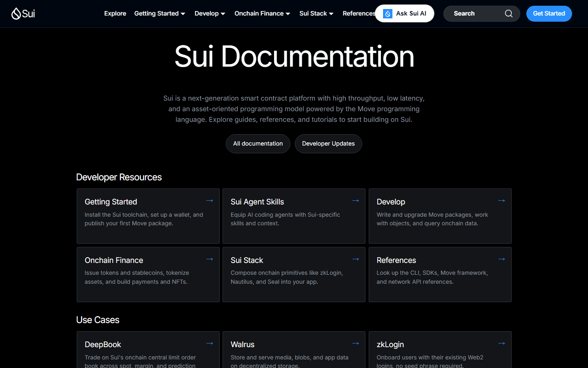Click the arrow icon on Onchain Finance card
This screenshot has width=588, height=368.
(x=209, y=259)
